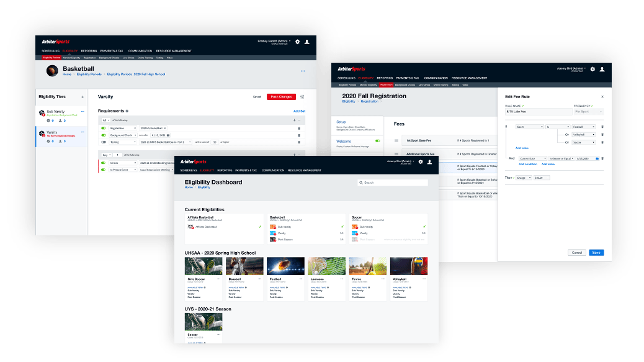Image resolution: width=644 pixels, height=362 pixels.
Task: Enable the Testing requirement switch
Action: [104, 142]
